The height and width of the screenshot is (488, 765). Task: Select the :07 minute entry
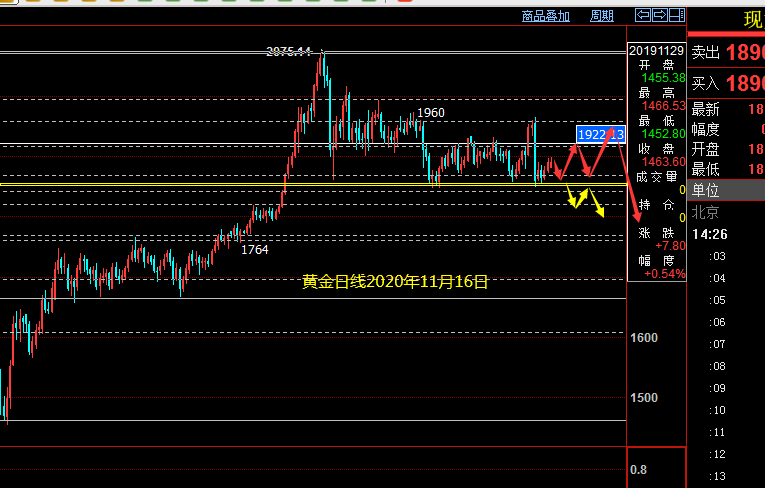717,344
